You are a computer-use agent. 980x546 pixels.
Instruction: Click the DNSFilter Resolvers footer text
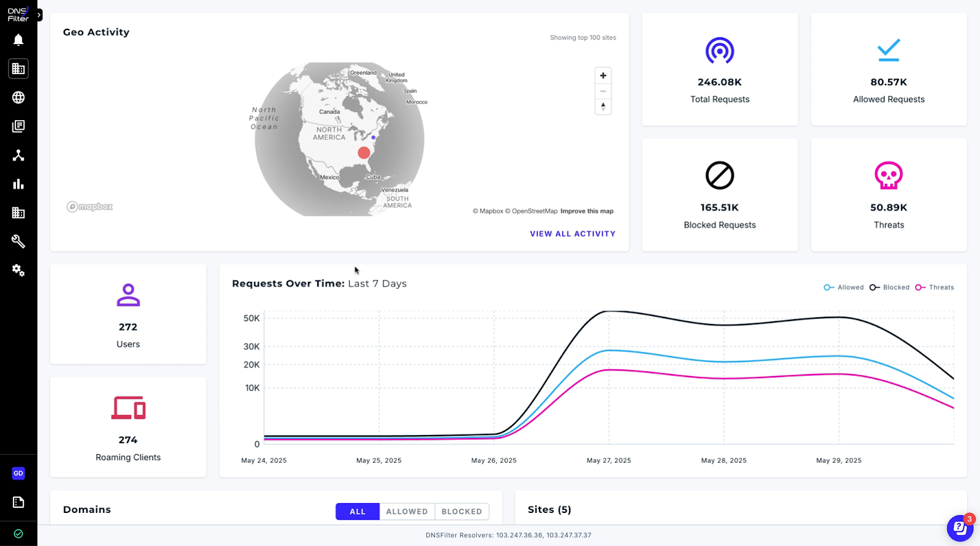[x=508, y=535]
